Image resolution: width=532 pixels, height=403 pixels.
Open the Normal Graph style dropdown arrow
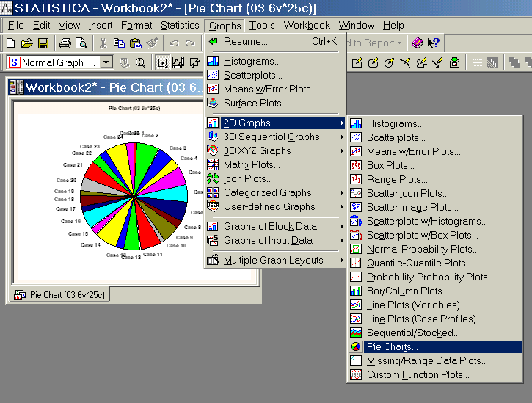pos(106,62)
